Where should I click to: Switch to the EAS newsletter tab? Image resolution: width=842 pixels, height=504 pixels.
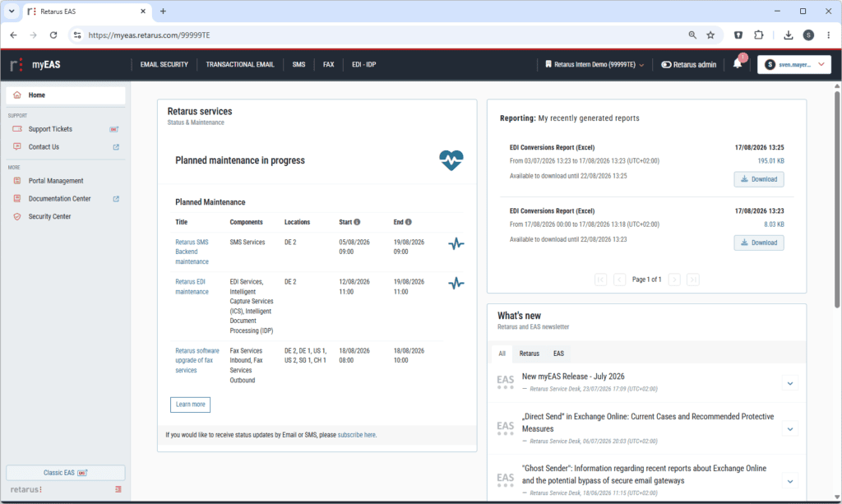[558, 354]
